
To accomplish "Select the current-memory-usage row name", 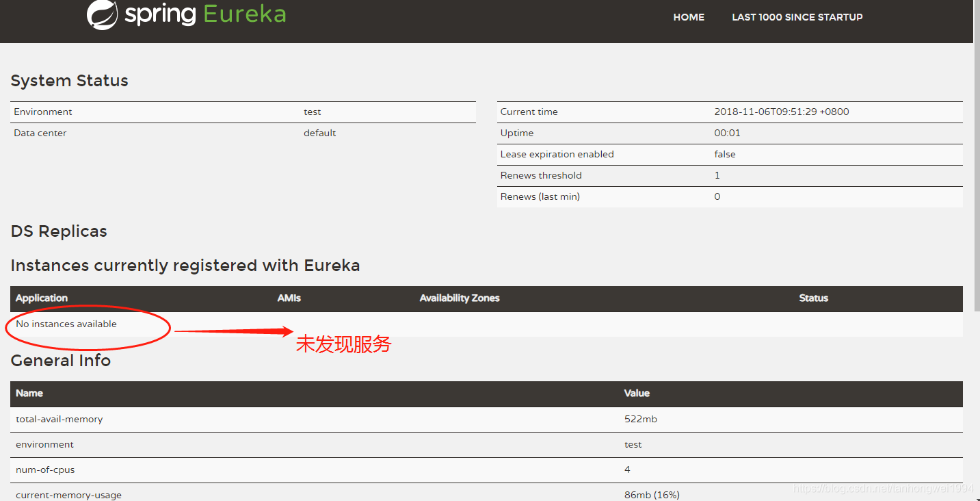I will [68, 495].
